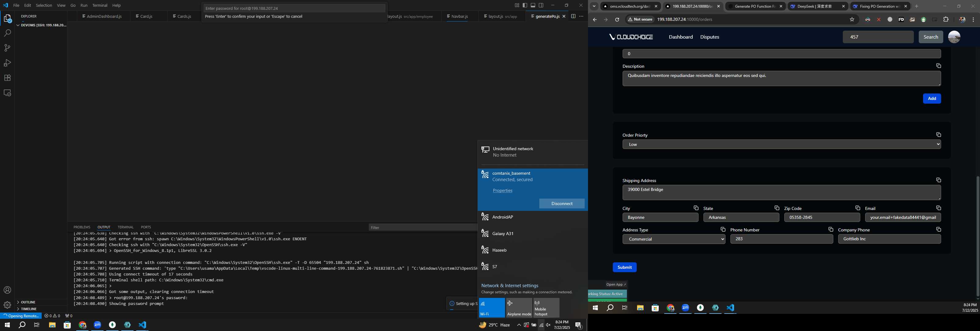Click the Submit button on order form
The width and height of the screenshot is (980, 331).
pos(624,267)
